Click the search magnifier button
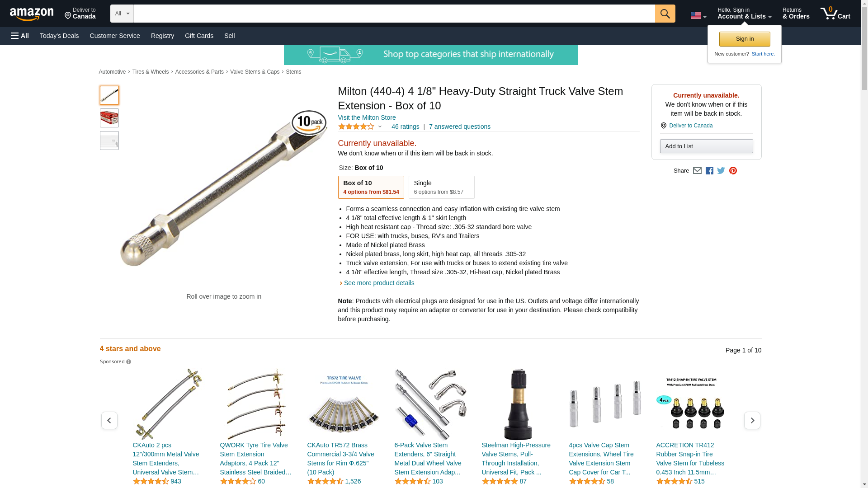 pos(665,14)
